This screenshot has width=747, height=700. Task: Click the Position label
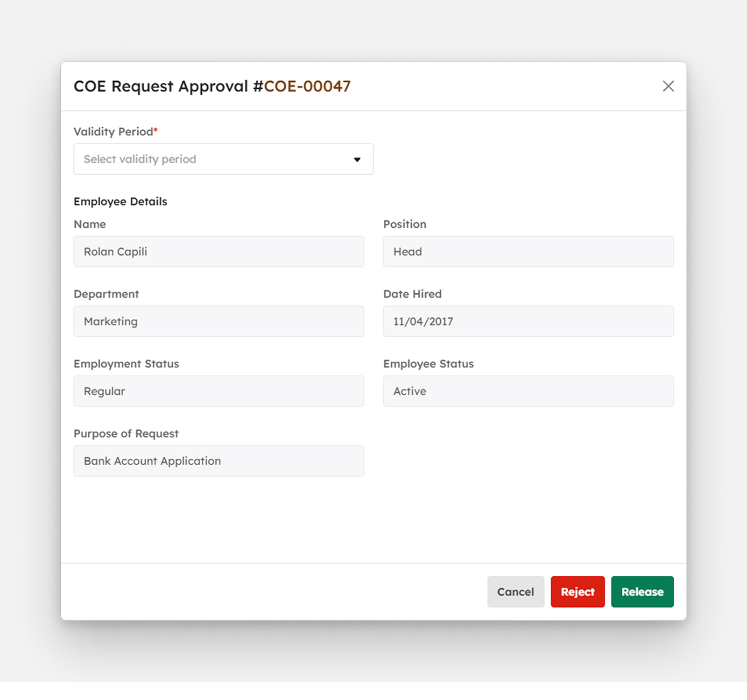click(405, 224)
